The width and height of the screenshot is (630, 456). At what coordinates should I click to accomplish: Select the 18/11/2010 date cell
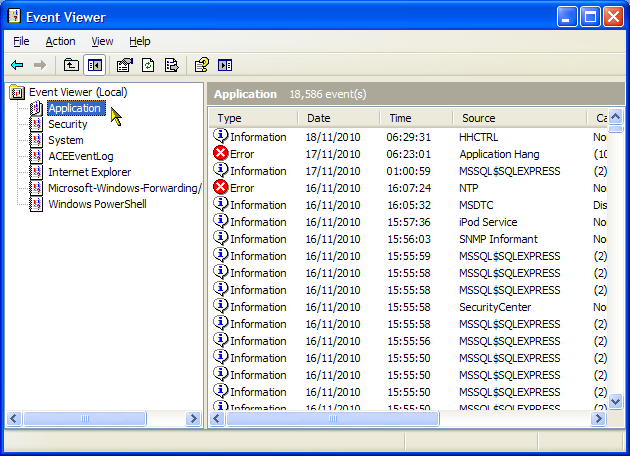[x=333, y=137]
